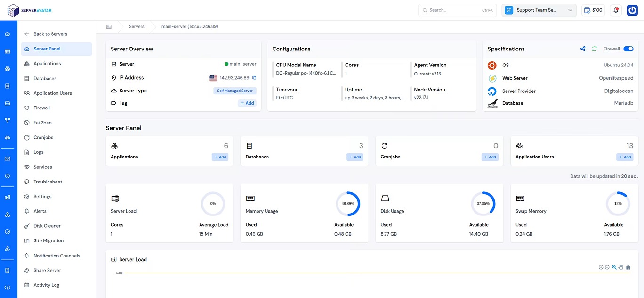644x298 pixels.
Task: Reset chart view with the home icon
Action: [628, 267]
